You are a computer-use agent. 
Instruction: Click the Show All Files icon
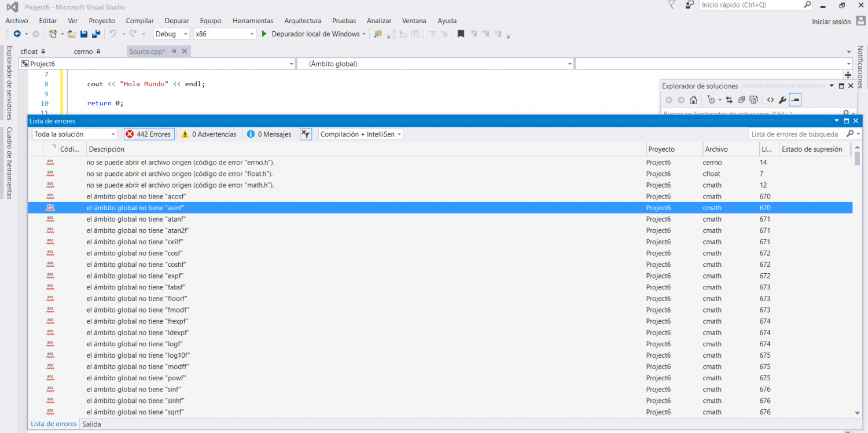pos(753,100)
